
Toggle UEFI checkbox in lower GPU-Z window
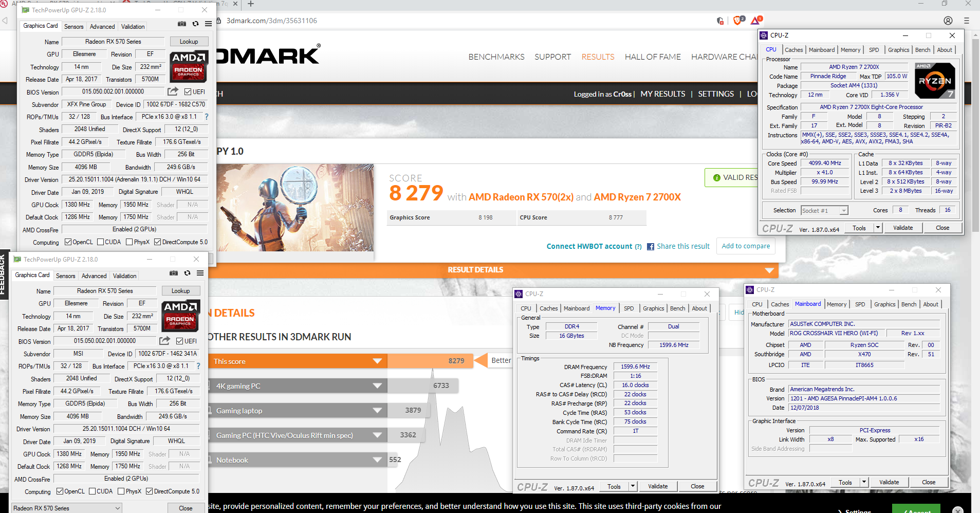[180, 341]
